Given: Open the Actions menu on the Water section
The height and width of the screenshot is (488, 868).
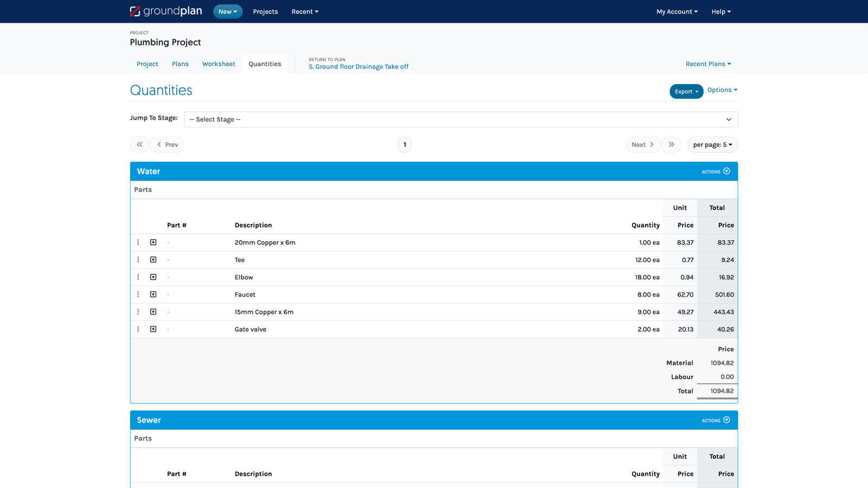Looking at the screenshot, I should coord(715,171).
